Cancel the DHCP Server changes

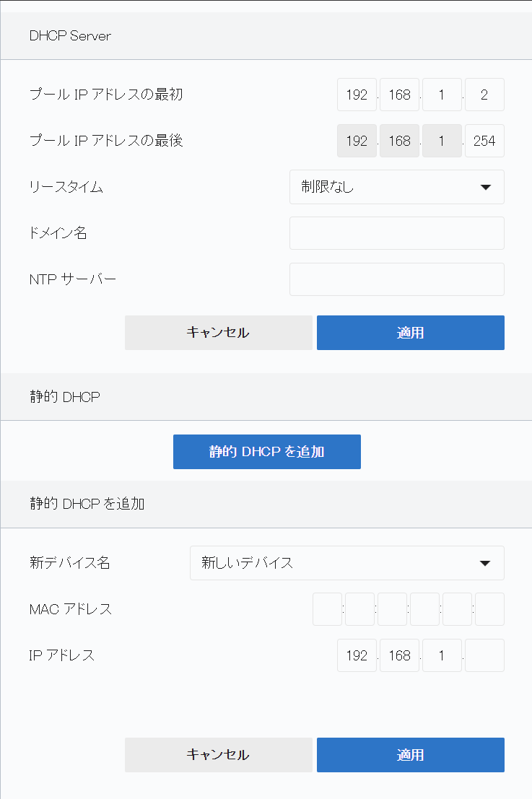pos(218,333)
